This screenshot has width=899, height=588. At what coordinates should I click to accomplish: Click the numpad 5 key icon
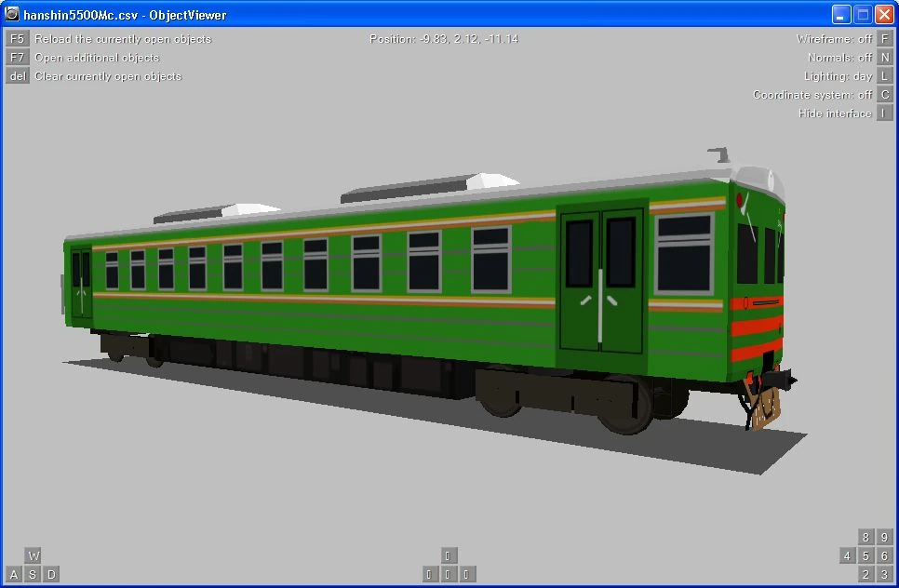pos(865,555)
